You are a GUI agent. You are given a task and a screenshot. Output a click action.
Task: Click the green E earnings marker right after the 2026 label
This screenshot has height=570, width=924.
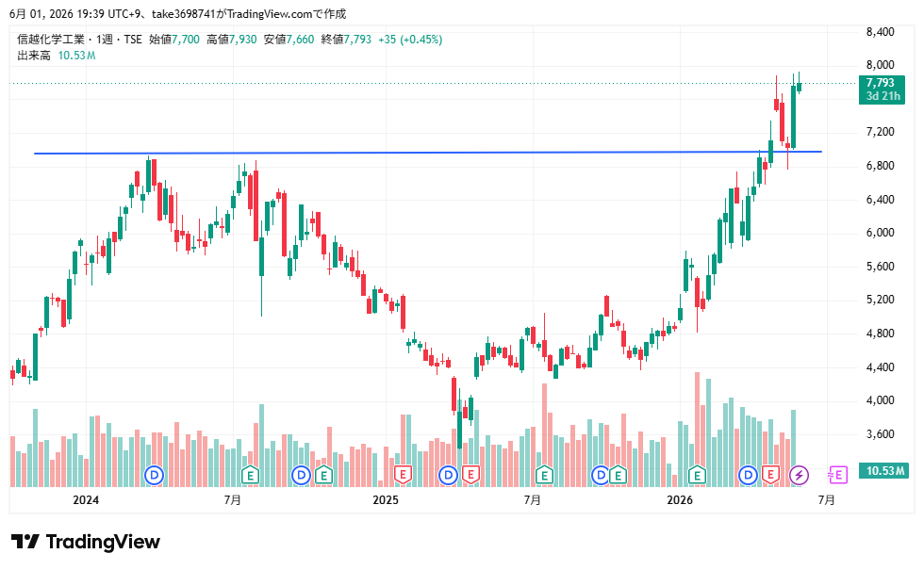pos(697,475)
